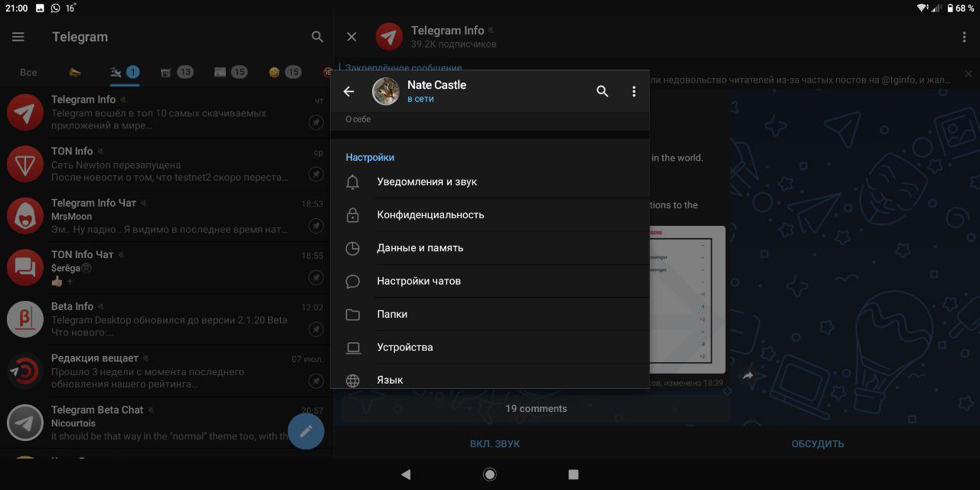The width and height of the screenshot is (980, 490).
Task: Open settings panel overflow menu
Action: coord(634,91)
